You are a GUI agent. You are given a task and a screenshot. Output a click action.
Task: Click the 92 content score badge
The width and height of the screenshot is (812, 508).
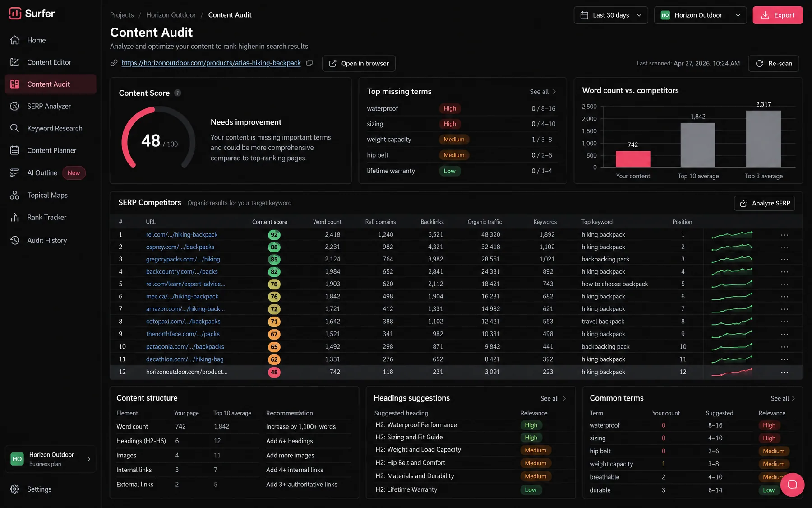click(x=274, y=235)
